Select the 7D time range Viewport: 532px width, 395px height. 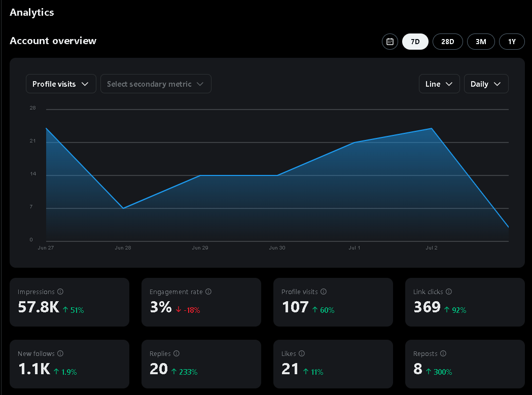(415, 42)
